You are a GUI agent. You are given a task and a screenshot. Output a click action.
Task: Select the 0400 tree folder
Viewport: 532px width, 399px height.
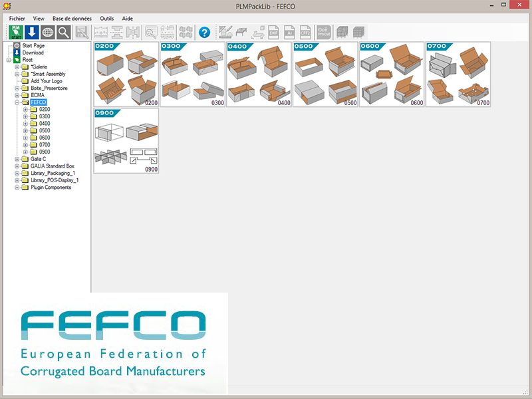point(45,124)
